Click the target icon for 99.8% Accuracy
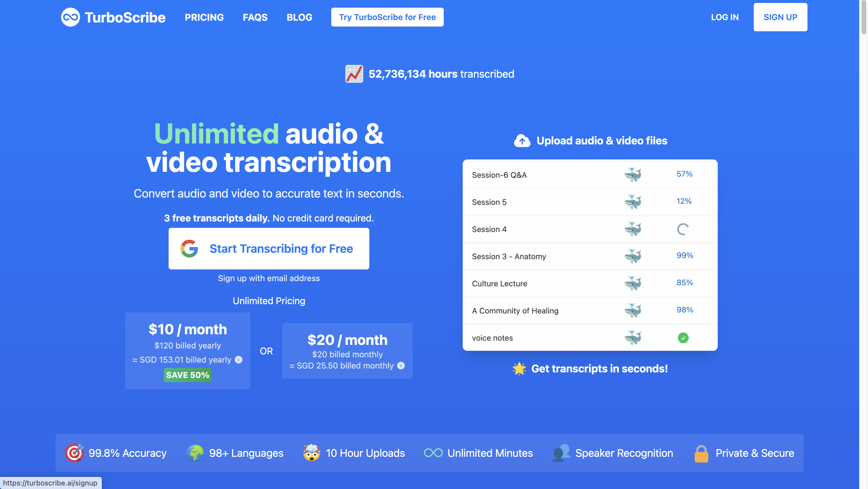The height and width of the screenshot is (489, 868). [x=74, y=453]
